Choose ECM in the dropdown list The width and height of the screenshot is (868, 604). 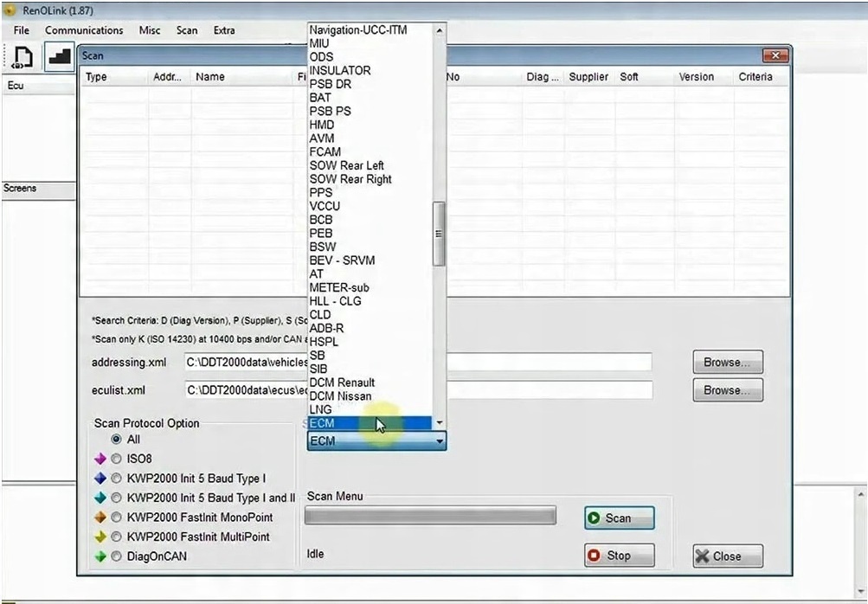pos(370,423)
